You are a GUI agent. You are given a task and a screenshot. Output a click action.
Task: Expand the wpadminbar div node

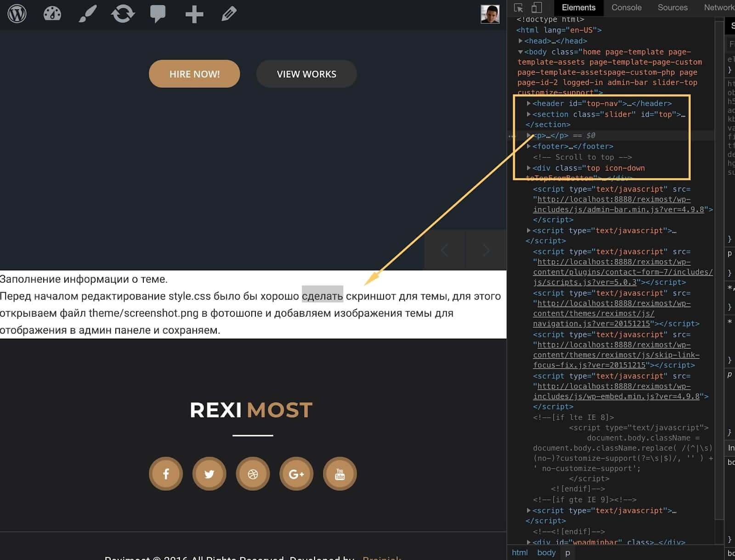tap(529, 542)
